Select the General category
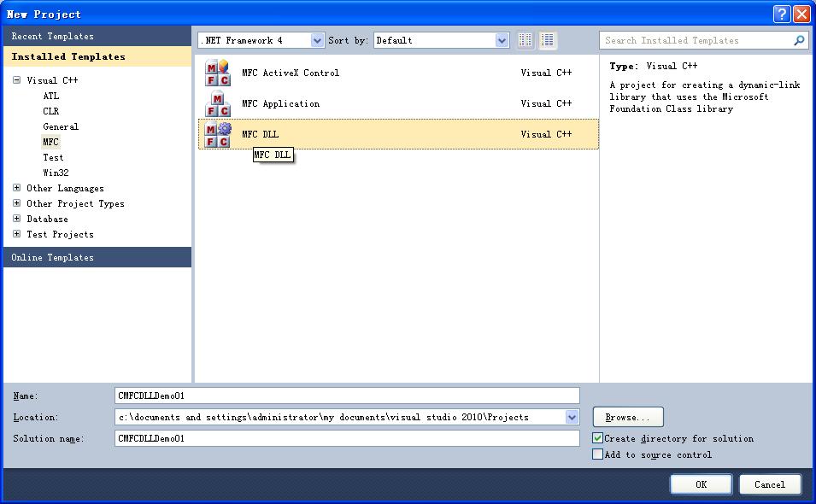The image size is (816, 504). [x=61, y=126]
